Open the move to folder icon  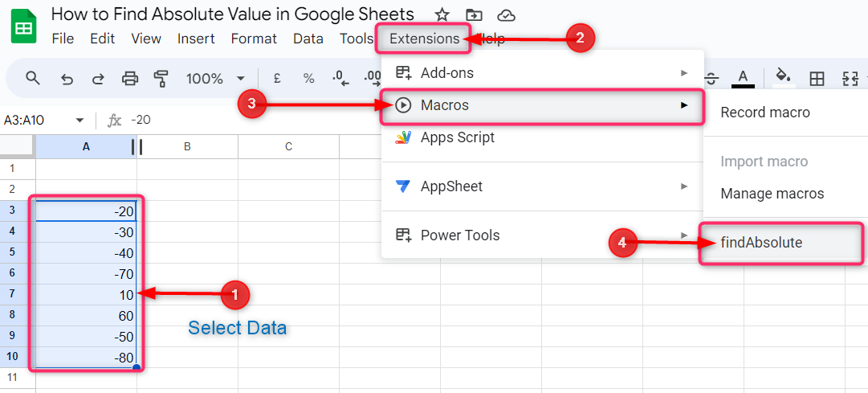click(x=474, y=14)
